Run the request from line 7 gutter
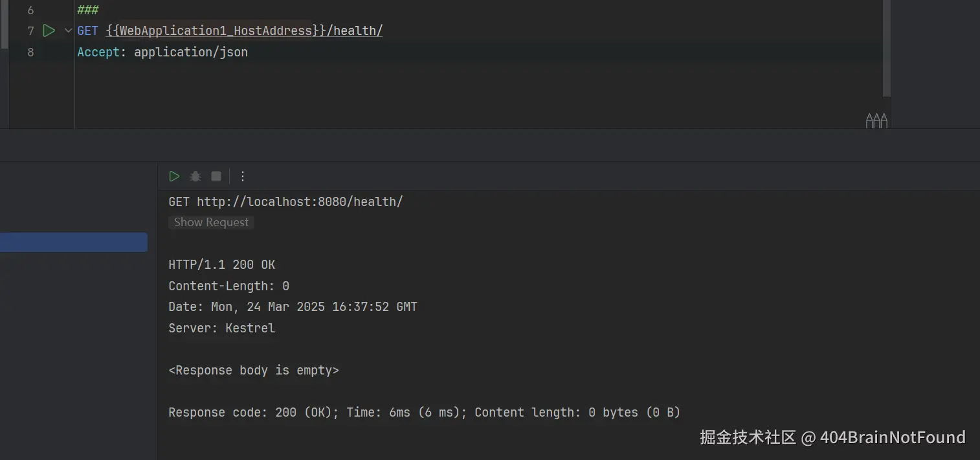 point(49,30)
